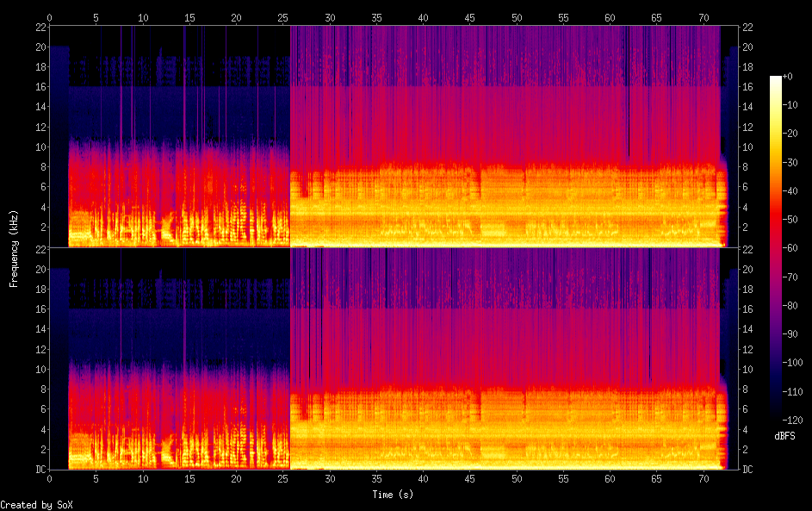Click the "-50" value on the color scale
Viewport: 812px width, 511px height.
click(790, 219)
